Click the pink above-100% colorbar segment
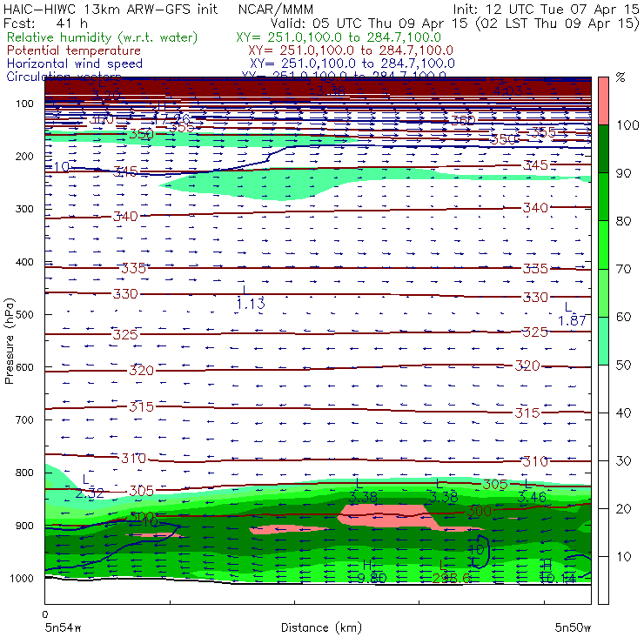This screenshot has height=644, width=644. coord(603,101)
